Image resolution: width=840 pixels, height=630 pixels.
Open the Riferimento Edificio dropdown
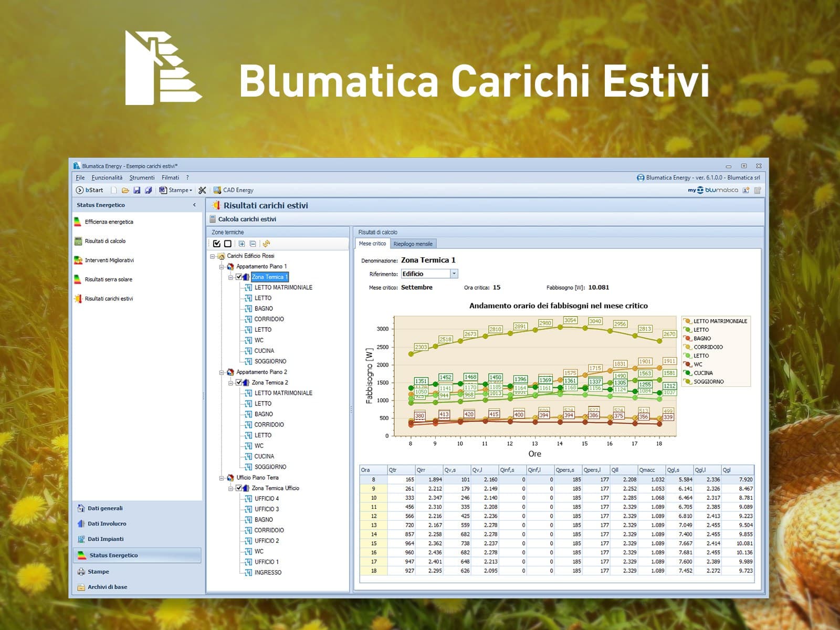coord(454,274)
